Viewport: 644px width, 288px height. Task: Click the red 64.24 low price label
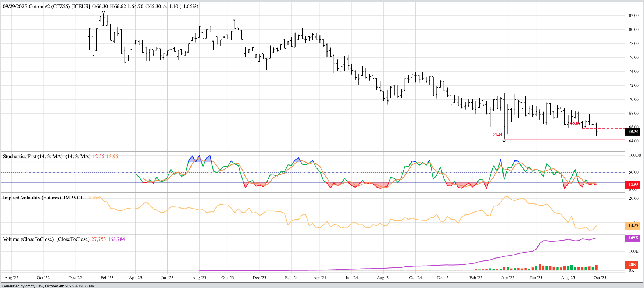(x=497, y=135)
